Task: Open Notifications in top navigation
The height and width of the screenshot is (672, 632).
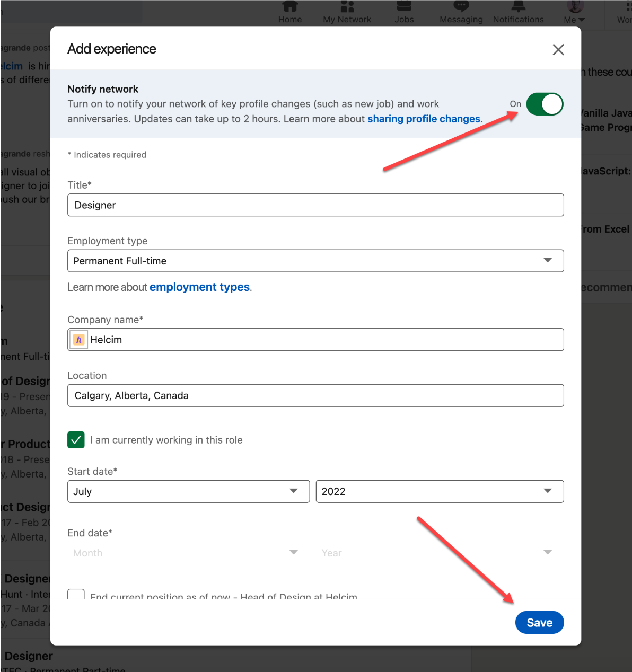Action: [x=519, y=12]
